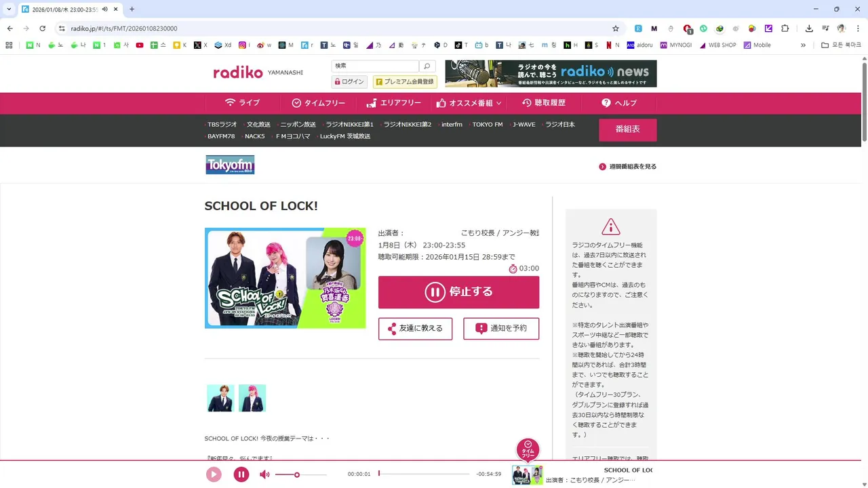Click the page vertical scrollbar

(865, 102)
